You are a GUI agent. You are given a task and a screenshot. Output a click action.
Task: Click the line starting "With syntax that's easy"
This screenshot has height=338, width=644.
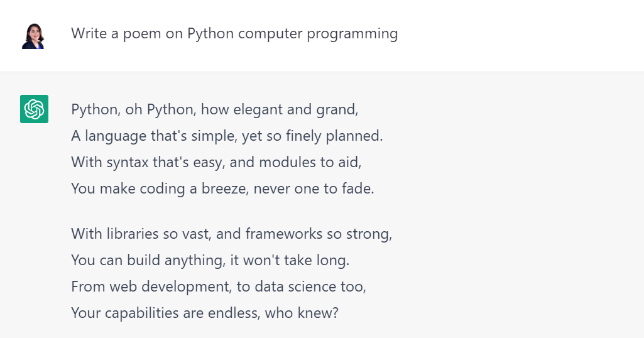click(216, 161)
